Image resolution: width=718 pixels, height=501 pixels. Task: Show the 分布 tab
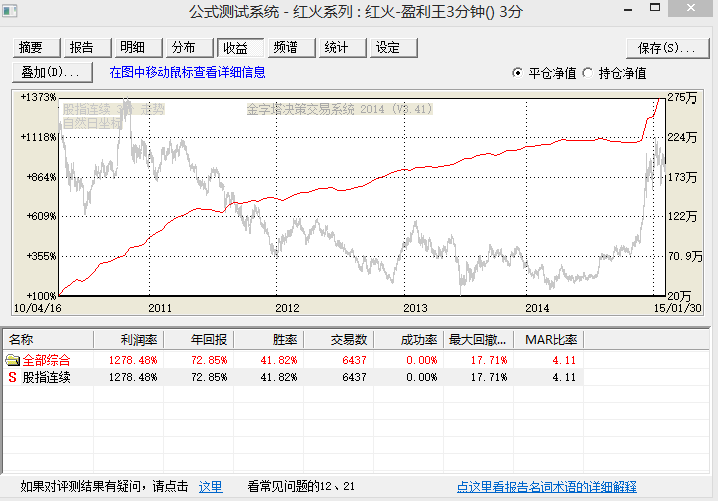point(185,48)
